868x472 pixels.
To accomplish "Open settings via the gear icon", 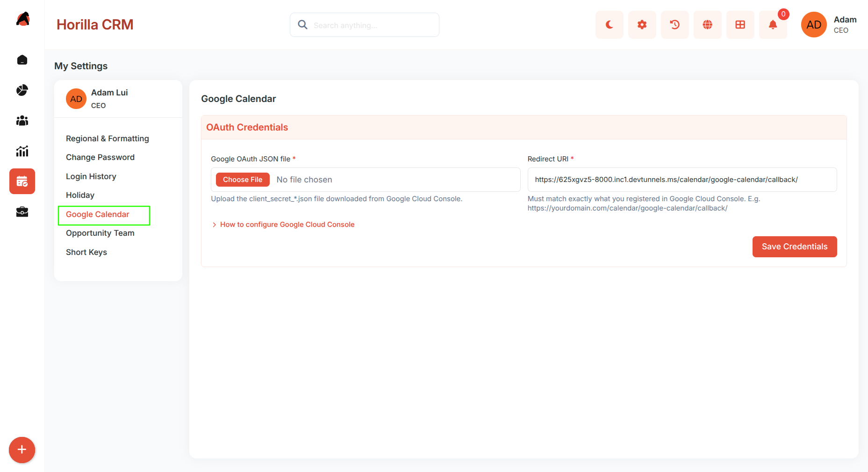I will pyautogui.click(x=642, y=25).
